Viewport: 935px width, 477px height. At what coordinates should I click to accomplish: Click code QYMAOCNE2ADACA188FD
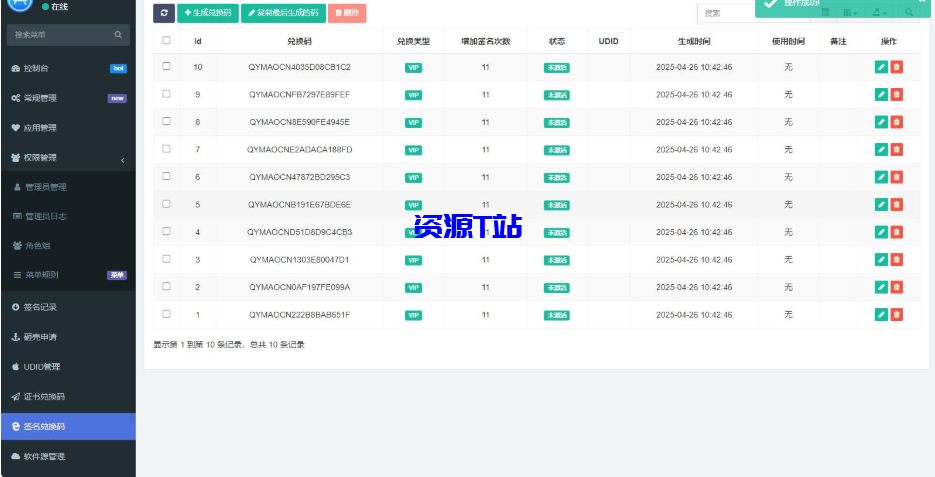(299, 150)
